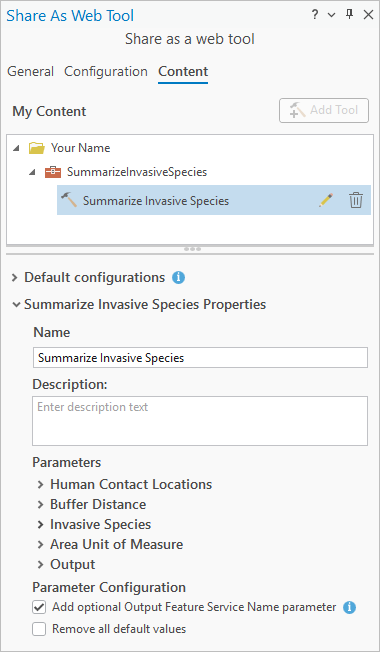Uncheck Add optional Output Feature Service Name

[39, 608]
